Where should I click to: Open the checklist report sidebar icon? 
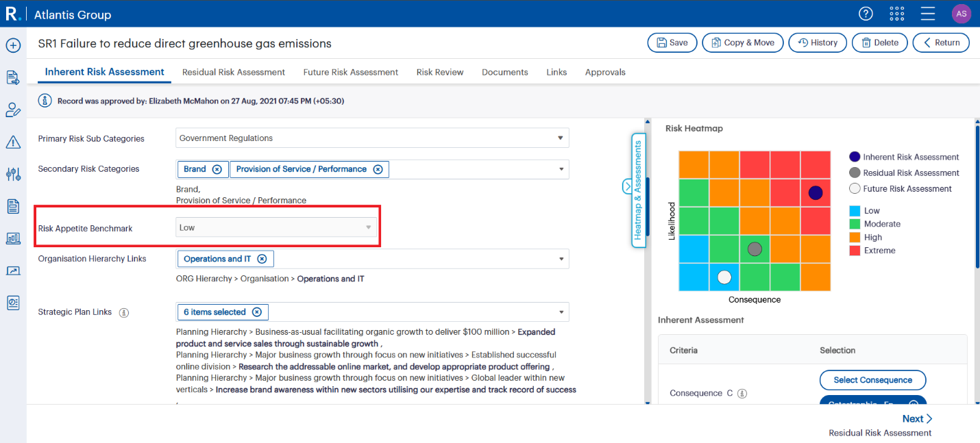[13, 303]
